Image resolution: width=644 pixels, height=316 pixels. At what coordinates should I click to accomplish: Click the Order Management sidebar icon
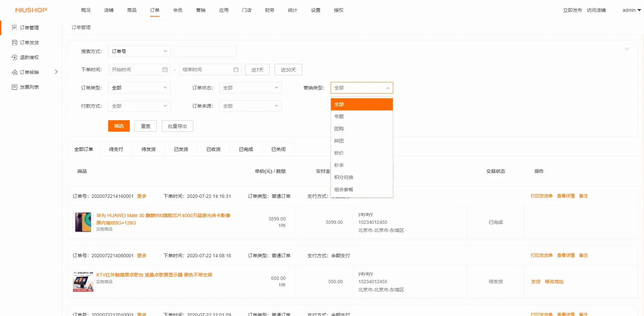click(x=14, y=28)
